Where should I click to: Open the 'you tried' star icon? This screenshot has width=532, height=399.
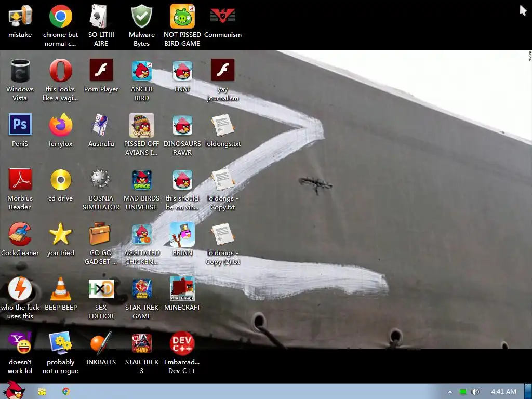pyautogui.click(x=60, y=234)
